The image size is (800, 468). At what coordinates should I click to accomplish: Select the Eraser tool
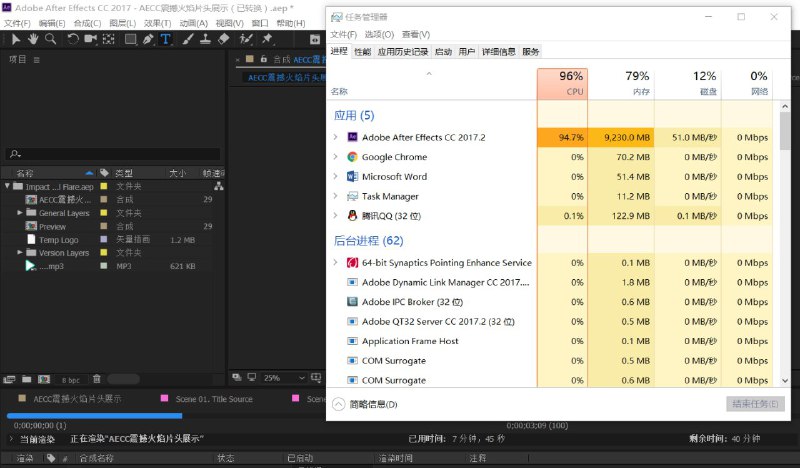[223, 39]
